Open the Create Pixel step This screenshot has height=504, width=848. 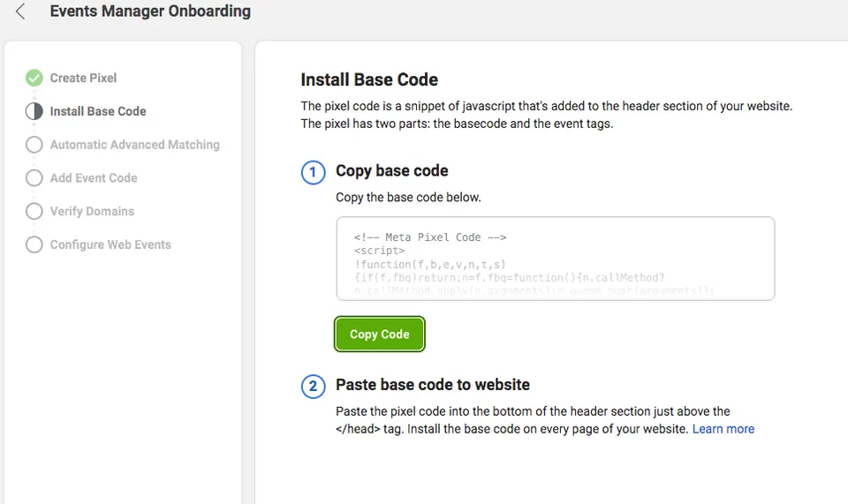83,78
